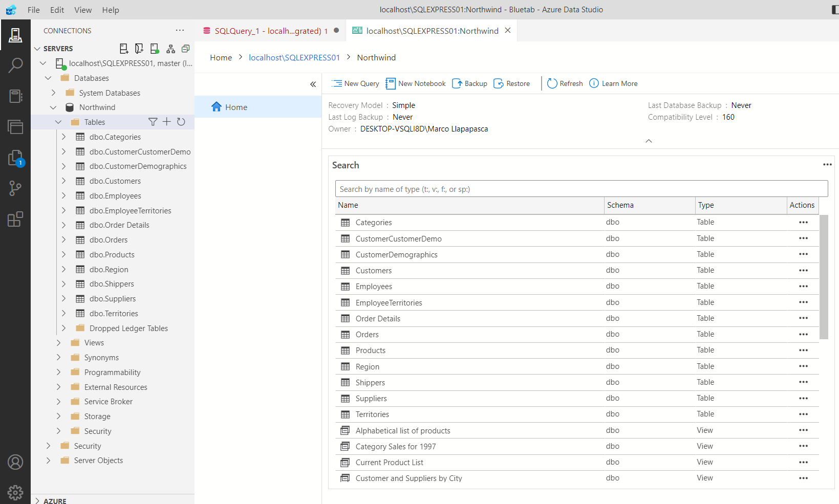Open the Extensions view
This screenshot has width=839, height=504.
(15, 219)
